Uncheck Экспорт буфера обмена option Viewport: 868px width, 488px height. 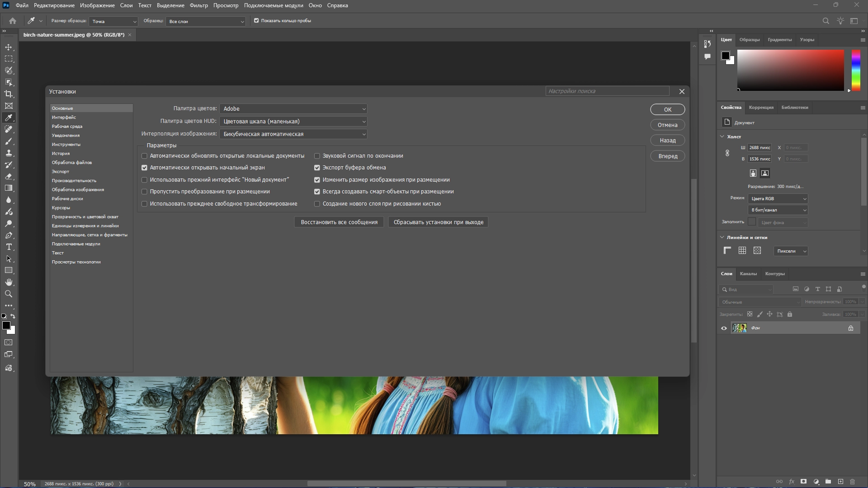317,168
